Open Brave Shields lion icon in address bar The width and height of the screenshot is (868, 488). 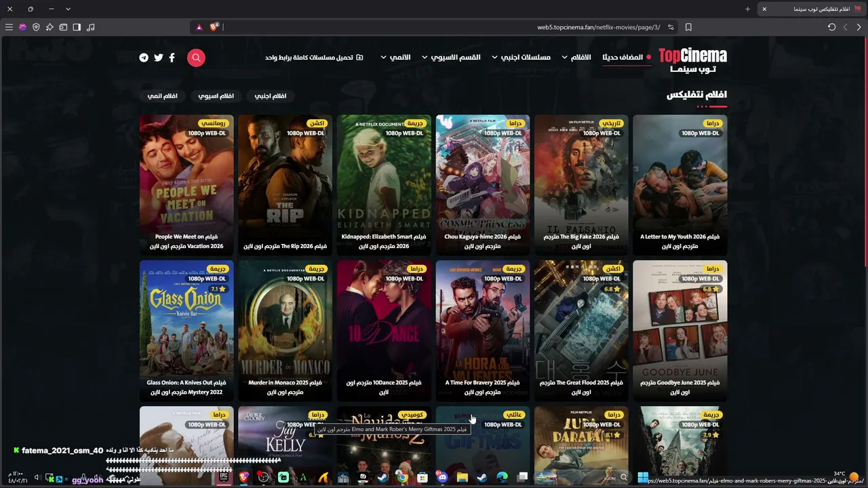214,27
